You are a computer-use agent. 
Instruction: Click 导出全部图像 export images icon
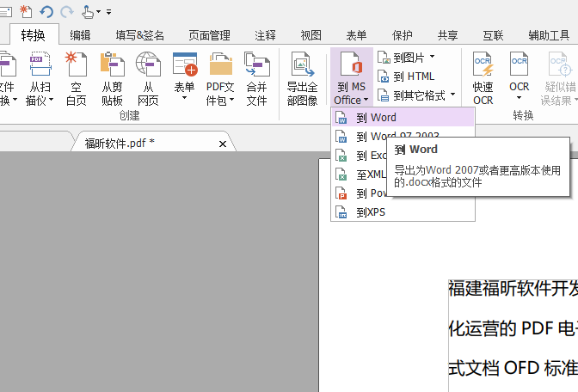[302, 65]
